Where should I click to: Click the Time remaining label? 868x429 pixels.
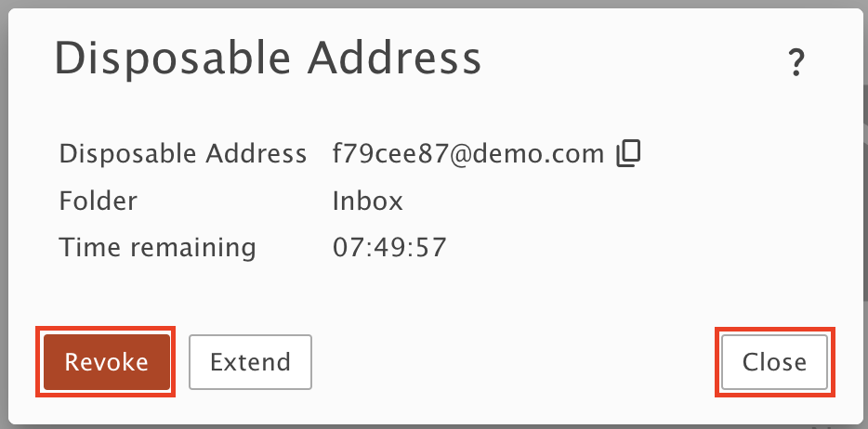coord(157,248)
